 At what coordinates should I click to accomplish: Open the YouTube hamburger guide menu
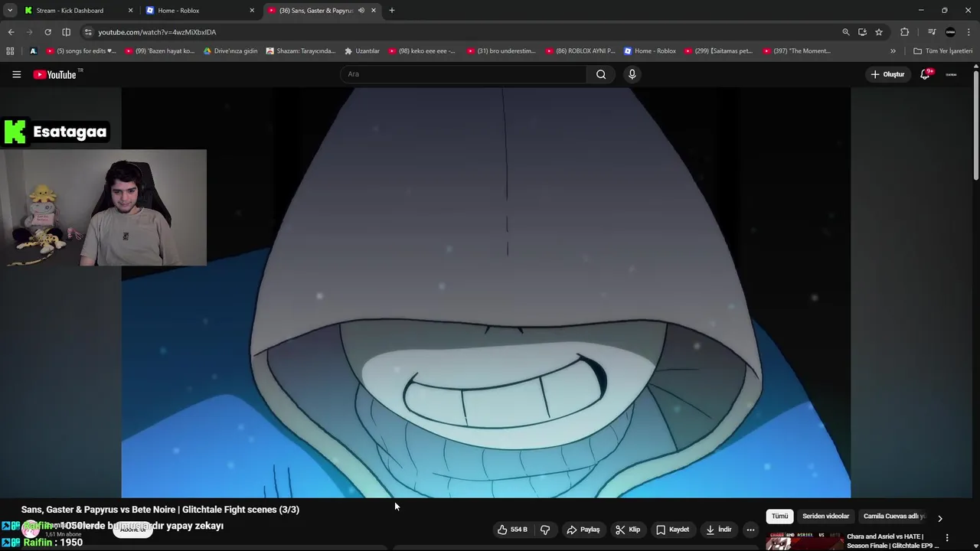pos(16,74)
